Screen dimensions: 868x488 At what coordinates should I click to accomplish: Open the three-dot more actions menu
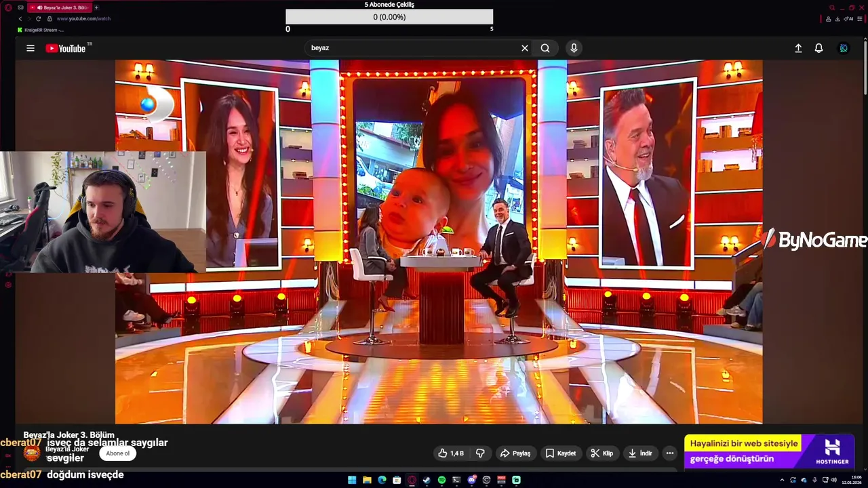(x=670, y=453)
